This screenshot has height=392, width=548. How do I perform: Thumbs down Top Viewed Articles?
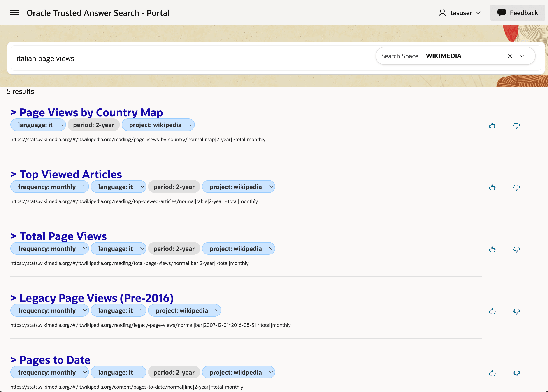click(516, 188)
